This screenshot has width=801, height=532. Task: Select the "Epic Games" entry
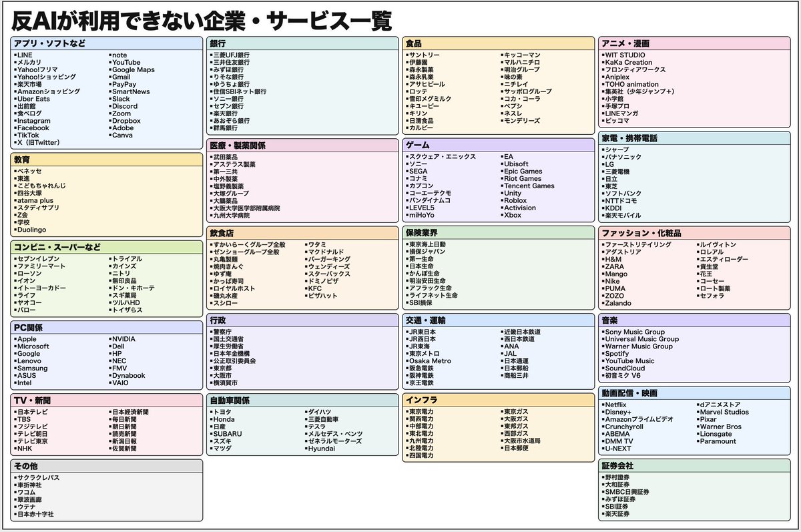pos(523,172)
